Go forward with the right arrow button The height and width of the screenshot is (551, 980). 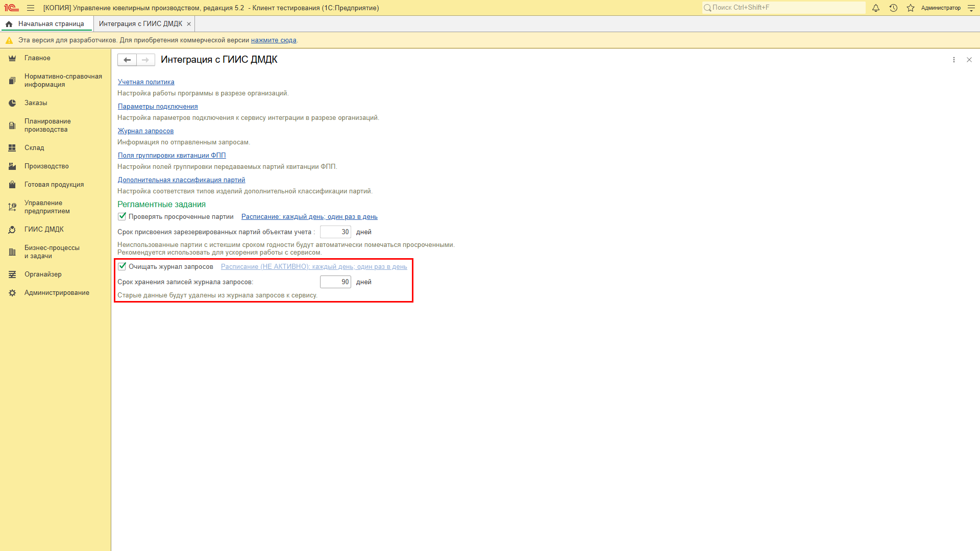[145, 60]
